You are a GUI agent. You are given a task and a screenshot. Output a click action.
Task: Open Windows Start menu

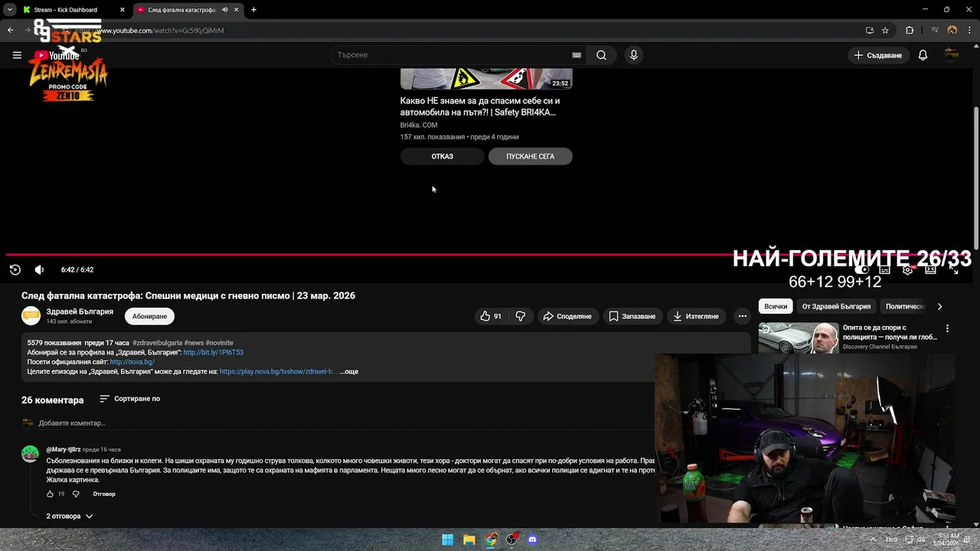[447, 540]
